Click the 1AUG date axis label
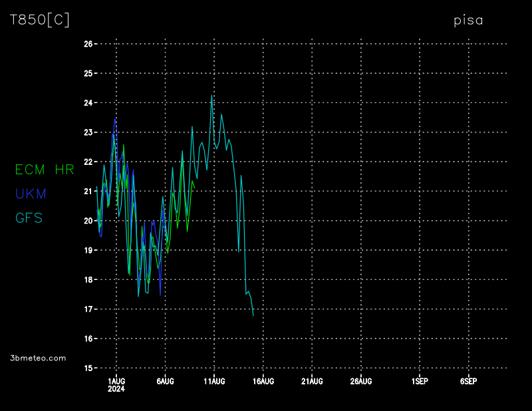Viewport: 532px width, 411px height. [x=116, y=381]
